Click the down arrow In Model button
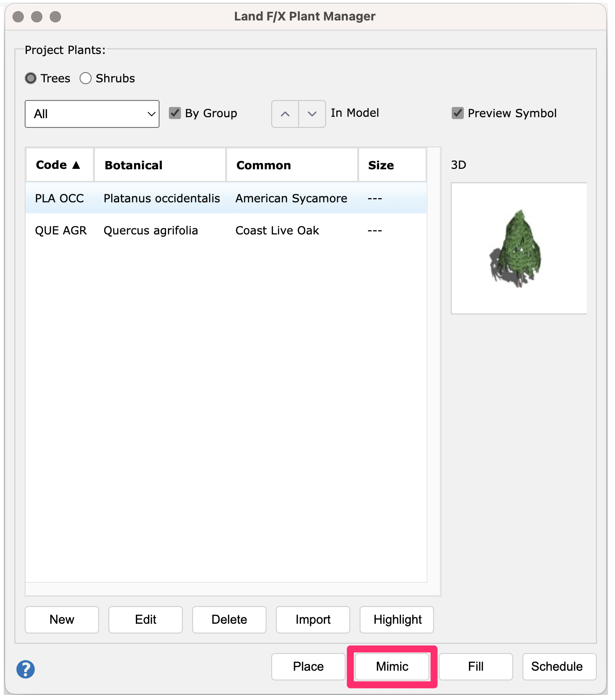615x700 pixels. [312, 114]
